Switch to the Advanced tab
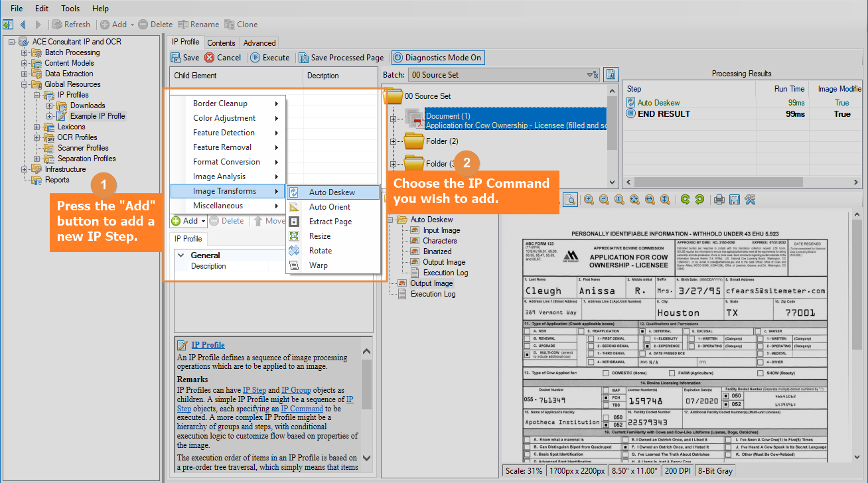The width and height of the screenshot is (868, 483). [259, 43]
